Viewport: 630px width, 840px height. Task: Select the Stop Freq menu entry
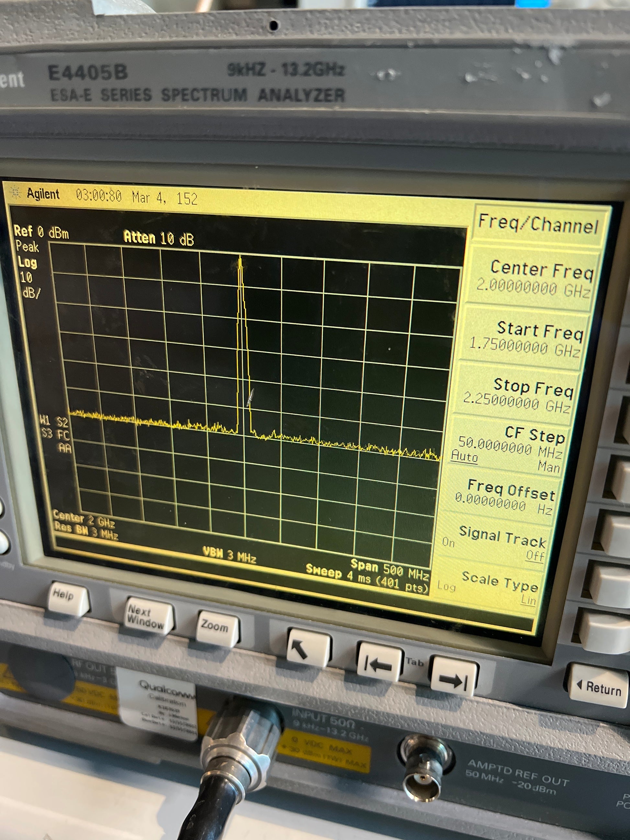520,395
